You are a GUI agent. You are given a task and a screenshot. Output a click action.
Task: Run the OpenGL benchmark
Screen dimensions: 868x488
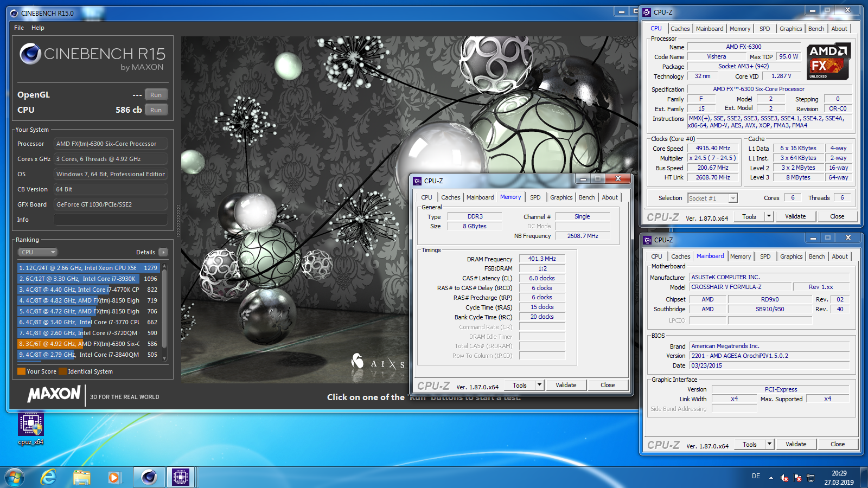[156, 95]
